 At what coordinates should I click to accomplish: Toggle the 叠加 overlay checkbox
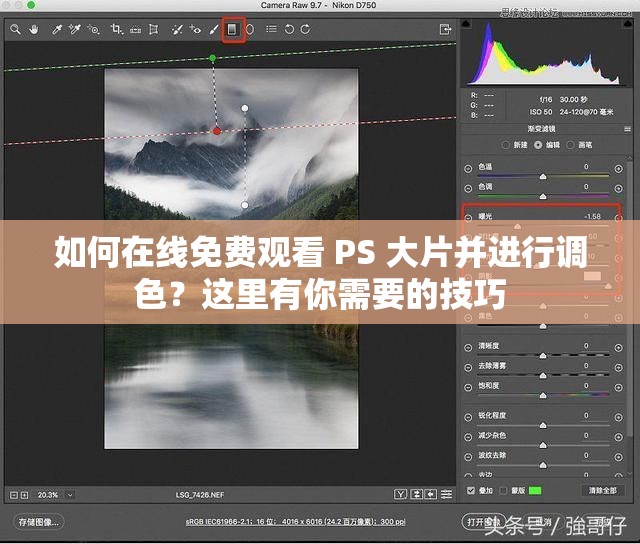pos(471,491)
